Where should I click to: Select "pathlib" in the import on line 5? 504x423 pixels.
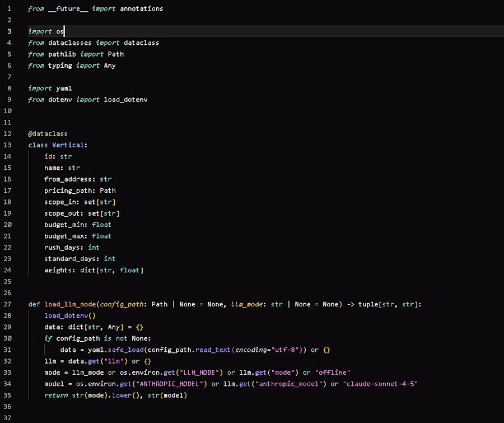pyautogui.click(x=62, y=54)
